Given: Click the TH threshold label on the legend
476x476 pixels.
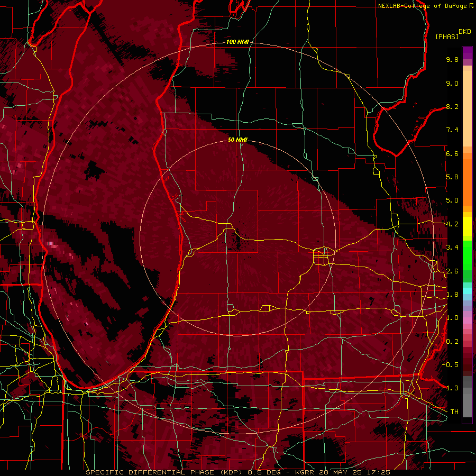Looking at the screenshot, I should point(454,411).
